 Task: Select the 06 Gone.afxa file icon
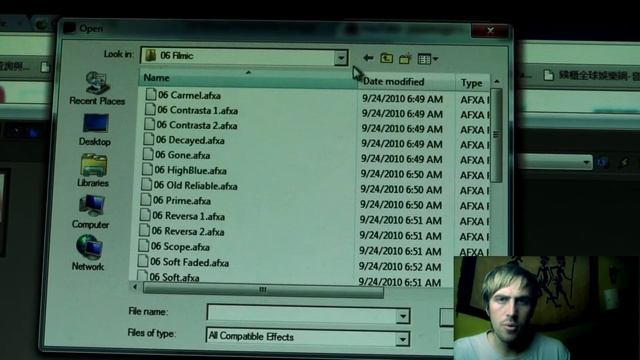(148, 154)
